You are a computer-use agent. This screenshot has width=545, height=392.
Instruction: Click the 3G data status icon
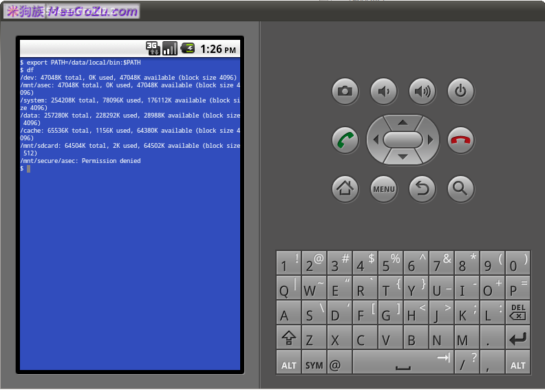click(x=153, y=48)
